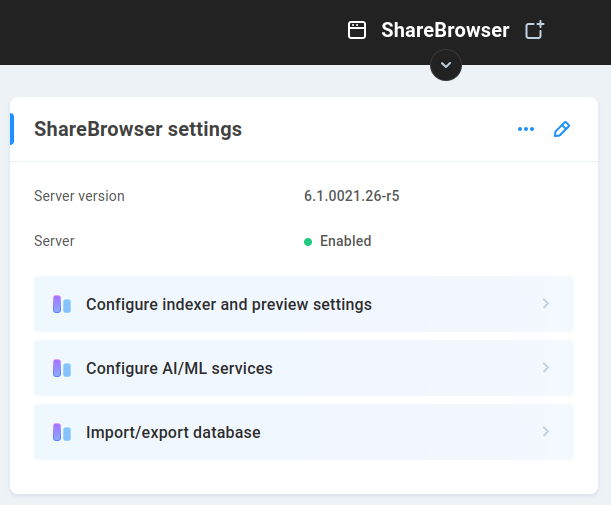Image resolution: width=611 pixels, height=505 pixels.
Task: Collapse header with the down chevron button
Action: click(446, 65)
